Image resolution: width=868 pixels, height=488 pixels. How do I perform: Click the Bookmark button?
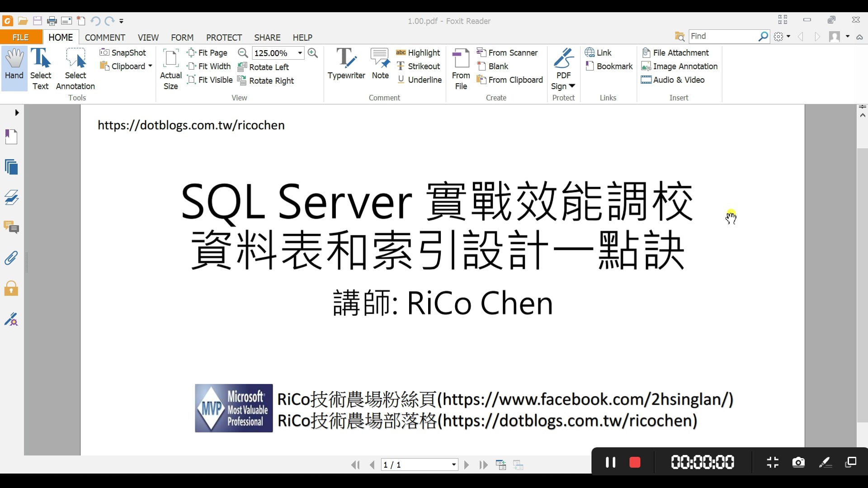point(609,66)
